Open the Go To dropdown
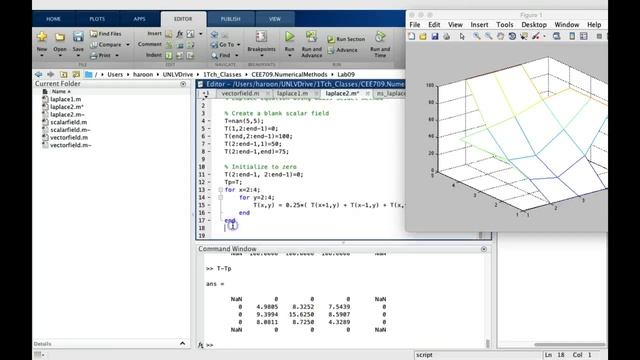The image size is (640, 360). click(x=225, y=44)
